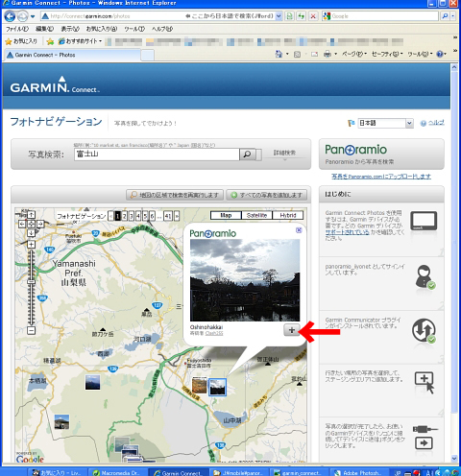This screenshot has height=476, width=461.
Task: Close the Panoramio photo popup
Action: 299,230
